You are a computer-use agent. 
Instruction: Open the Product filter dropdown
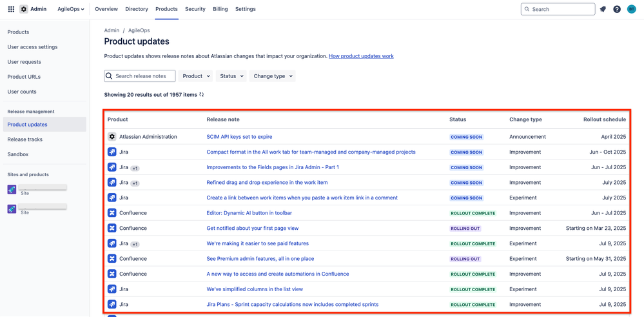[195, 76]
